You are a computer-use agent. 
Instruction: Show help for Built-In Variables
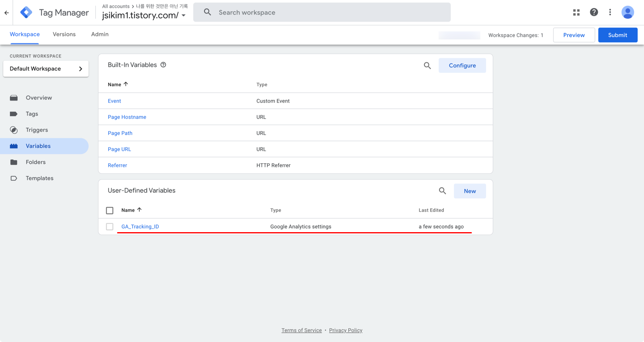click(x=163, y=65)
